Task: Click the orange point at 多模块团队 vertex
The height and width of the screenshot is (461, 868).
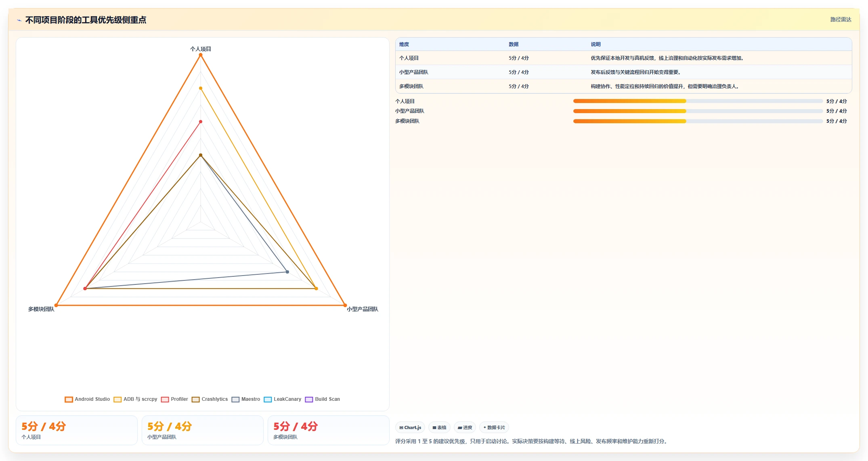Action: pyautogui.click(x=56, y=305)
